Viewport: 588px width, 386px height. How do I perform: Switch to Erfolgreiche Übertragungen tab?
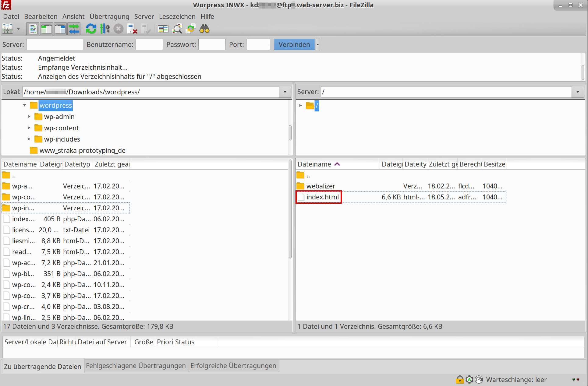click(233, 366)
